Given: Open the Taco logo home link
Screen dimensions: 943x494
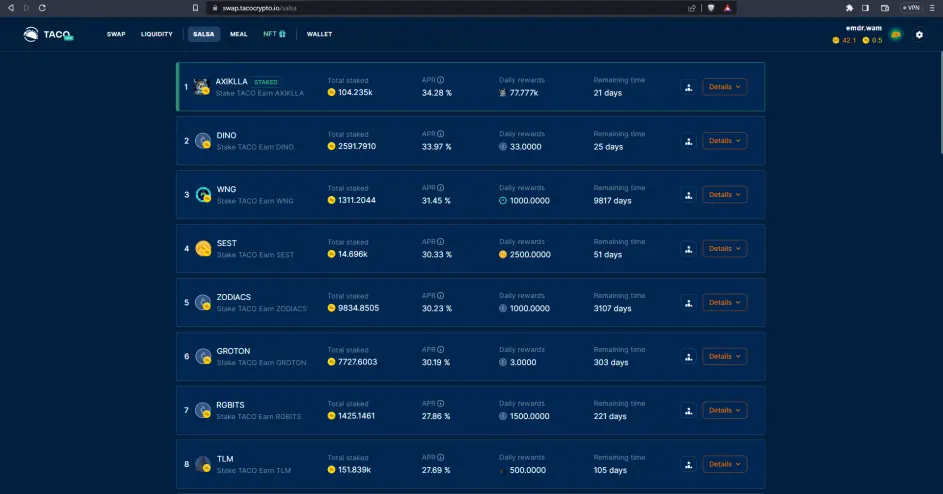Looking at the screenshot, I should point(48,34).
